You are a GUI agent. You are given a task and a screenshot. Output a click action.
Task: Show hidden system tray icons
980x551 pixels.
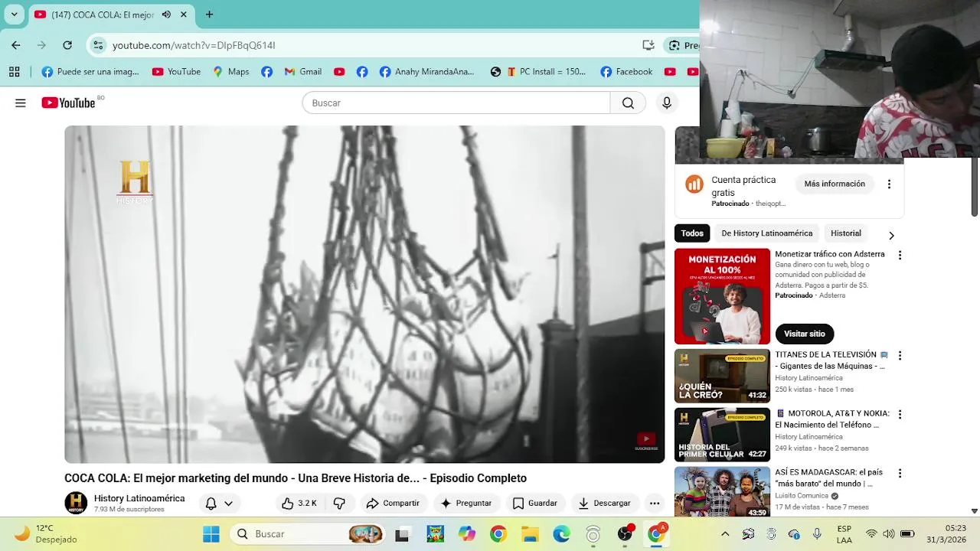pyautogui.click(x=725, y=534)
